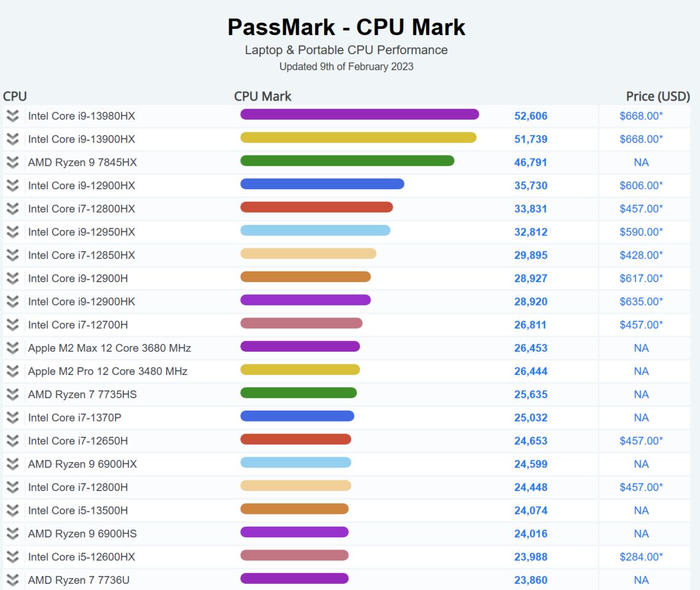Click the chevron icon beside Apple M2 Pro
Image resolution: width=700 pixels, height=590 pixels.
pyautogui.click(x=12, y=371)
